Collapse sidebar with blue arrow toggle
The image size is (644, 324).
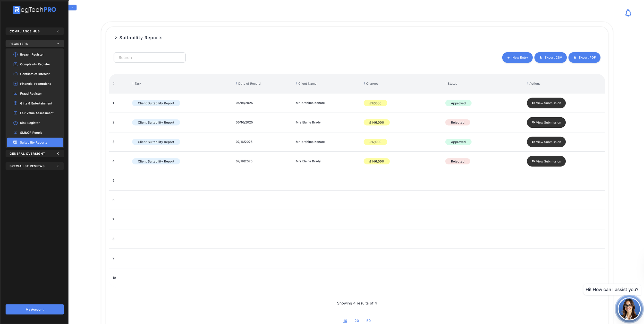pyautogui.click(x=73, y=7)
